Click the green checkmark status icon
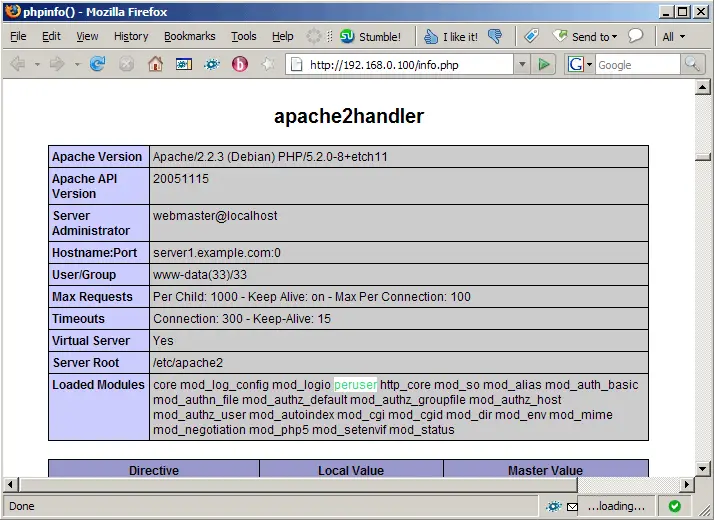 tap(675, 506)
